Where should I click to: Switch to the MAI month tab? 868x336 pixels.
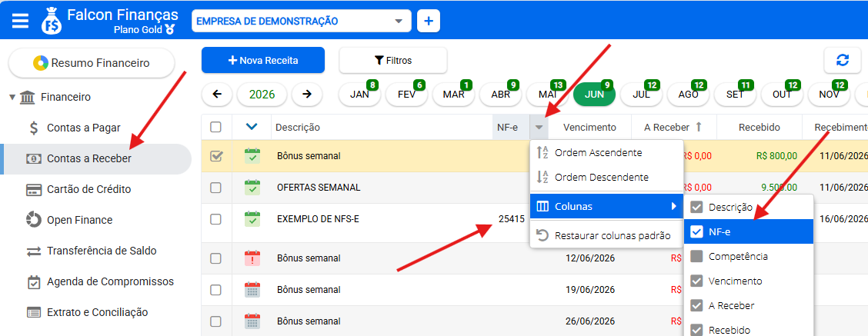pos(547,94)
